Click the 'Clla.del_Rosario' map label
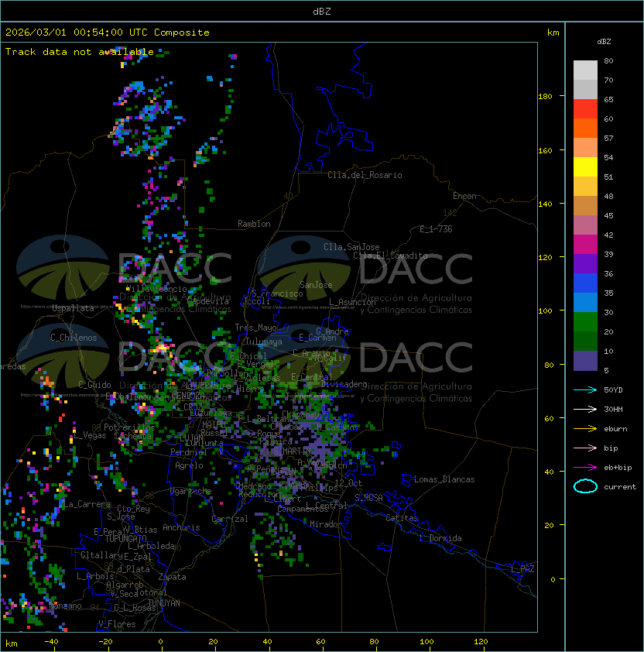 pos(365,175)
